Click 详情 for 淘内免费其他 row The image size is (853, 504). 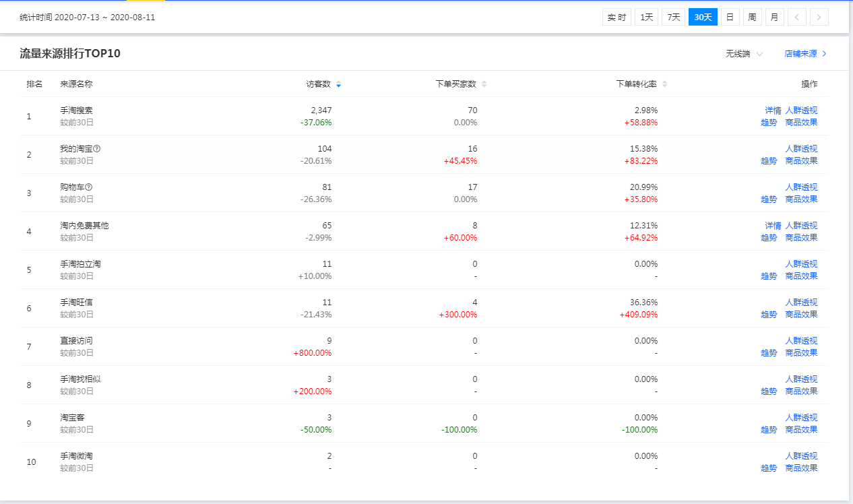point(773,226)
